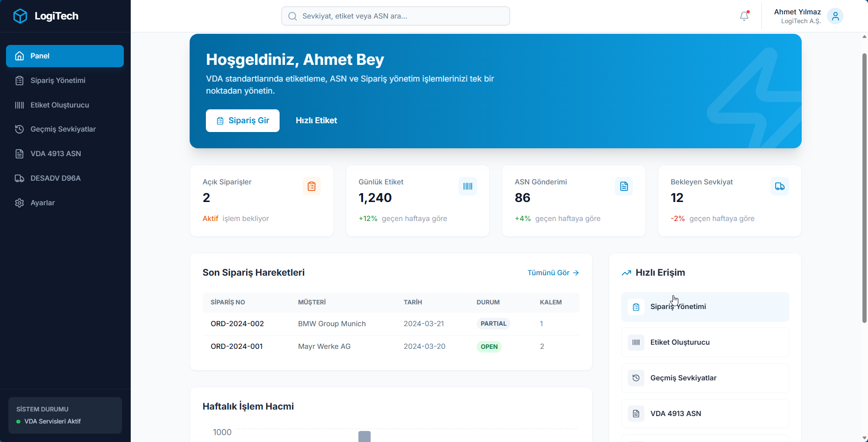Click the OPEN status badge
Screen dimensions: 868x442
coord(489,347)
